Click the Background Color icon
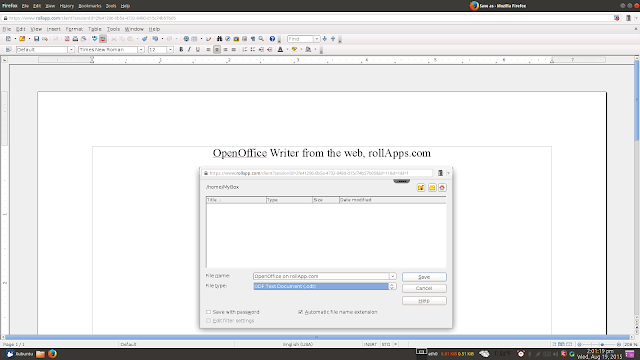Viewport: 640px width, 360px height. (x=308, y=49)
